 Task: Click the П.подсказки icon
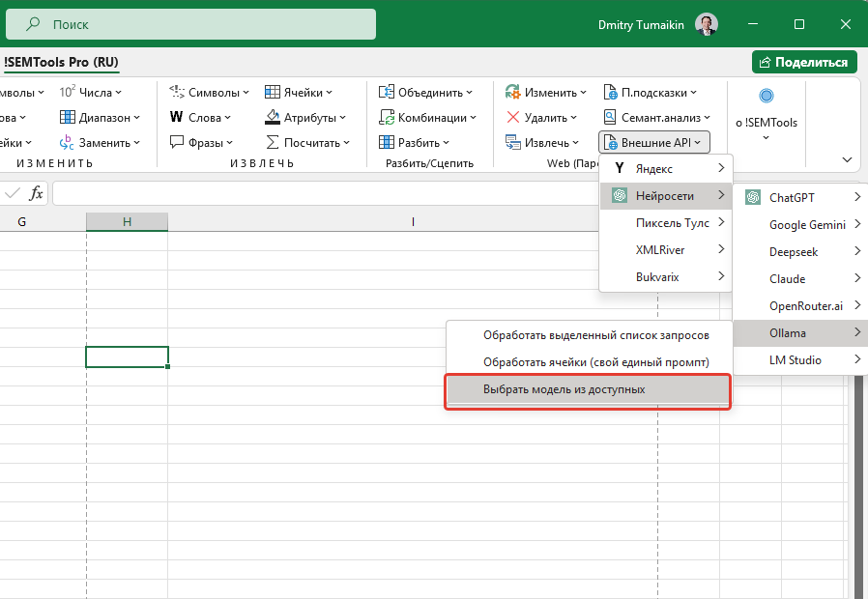[610, 92]
